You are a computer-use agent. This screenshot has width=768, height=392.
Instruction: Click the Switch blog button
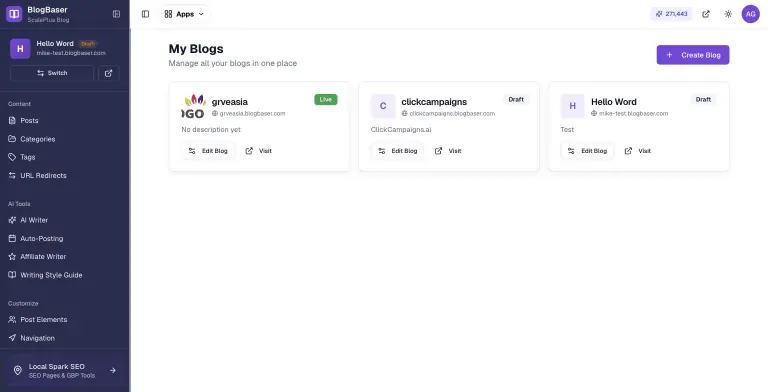click(52, 73)
